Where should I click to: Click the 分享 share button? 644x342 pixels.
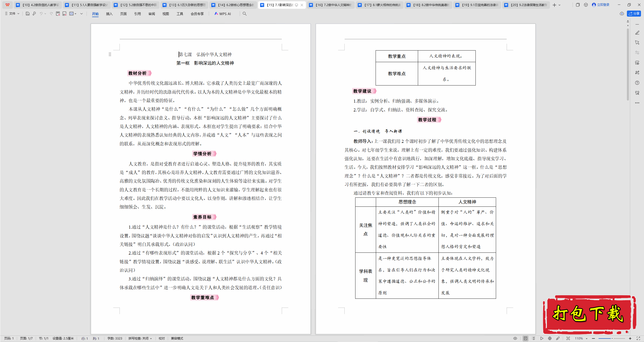pyautogui.click(x=634, y=14)
